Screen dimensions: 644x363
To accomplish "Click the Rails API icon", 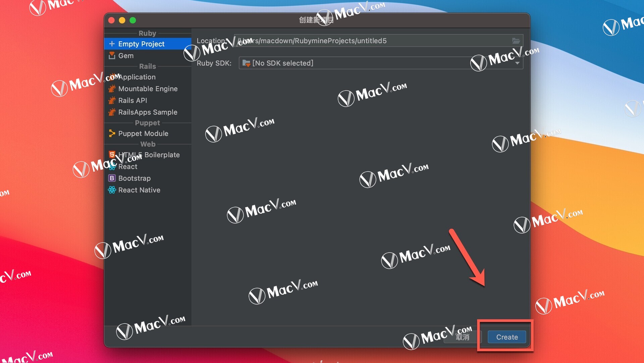I will pos(112,101).
